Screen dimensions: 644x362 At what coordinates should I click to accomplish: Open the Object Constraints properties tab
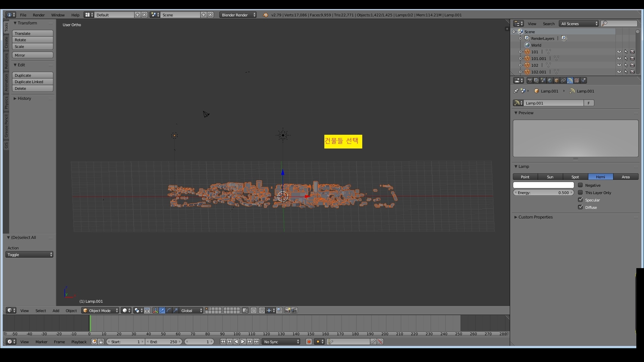pyautogui.click(x=563, y=80)
